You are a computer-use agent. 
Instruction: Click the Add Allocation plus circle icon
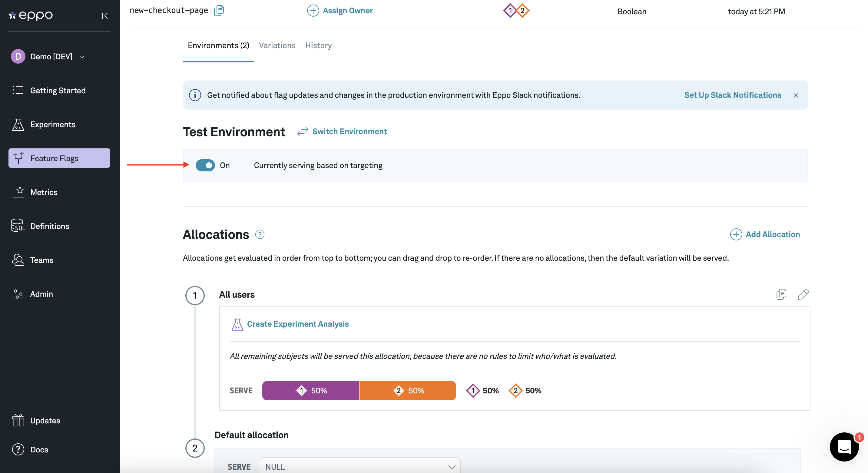click(736, 234)
